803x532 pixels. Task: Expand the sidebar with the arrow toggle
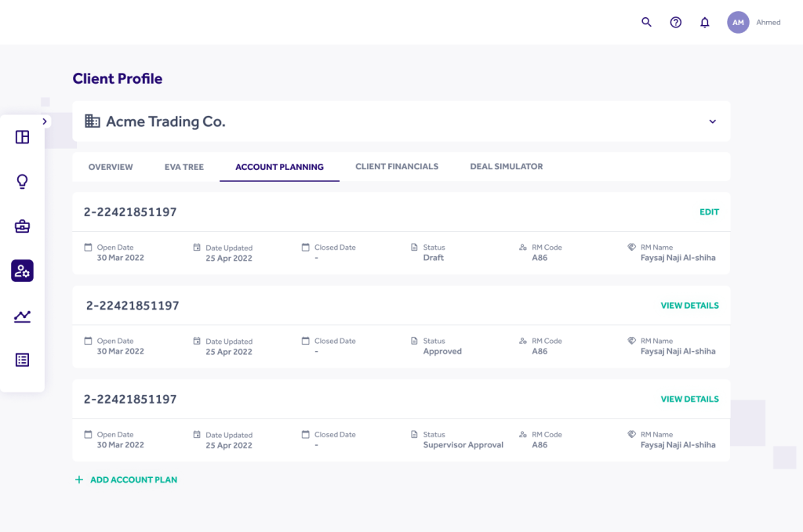tap(45, 121)
